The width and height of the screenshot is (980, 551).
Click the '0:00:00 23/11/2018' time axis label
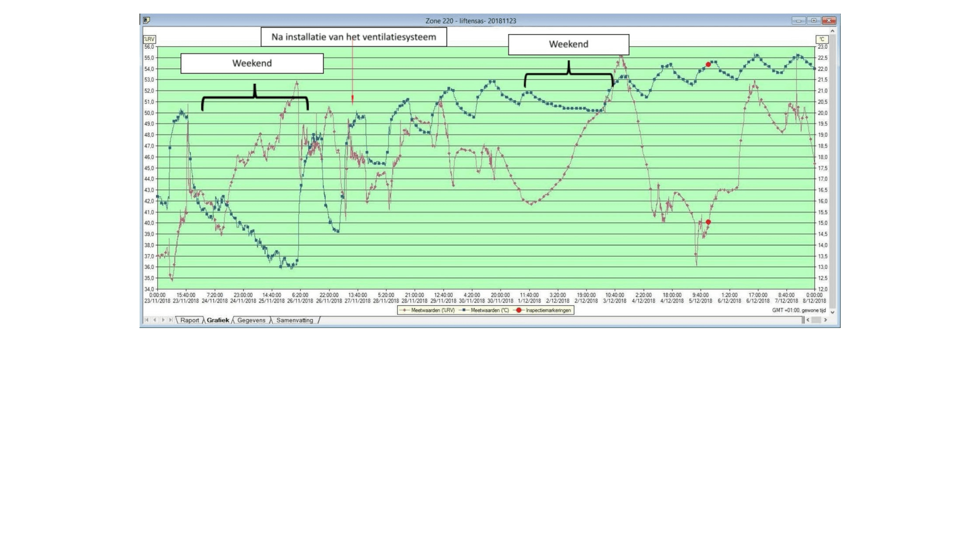pos(157,298)
